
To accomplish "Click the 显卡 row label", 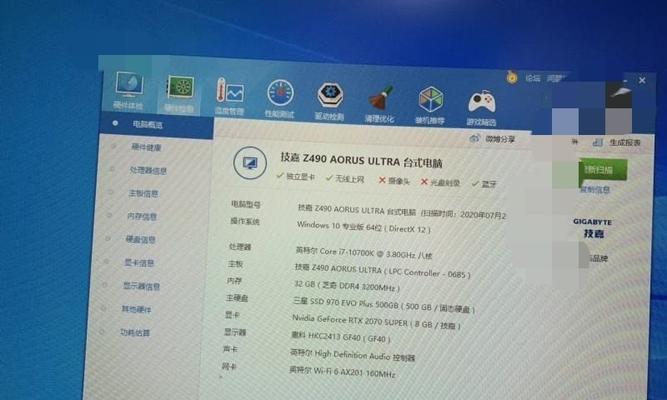I will (232, 315).
